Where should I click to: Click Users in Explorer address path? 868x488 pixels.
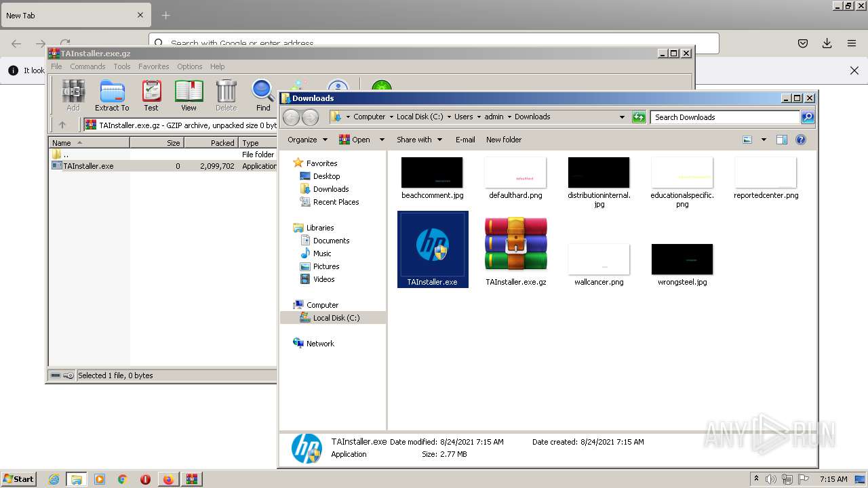[x=464, y=117]
